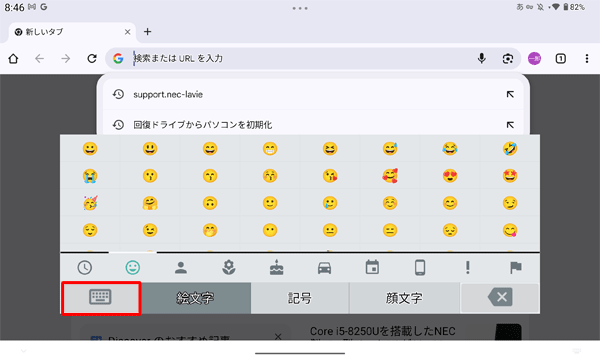Viewport: 600px width, 360px height.
Task: Insert the hugging face emoji
Action: point(150,203)
